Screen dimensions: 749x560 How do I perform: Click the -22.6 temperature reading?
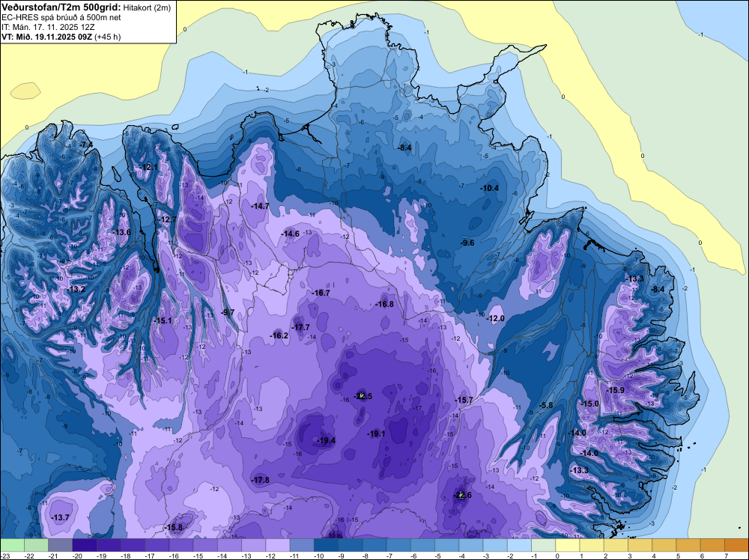462,495
